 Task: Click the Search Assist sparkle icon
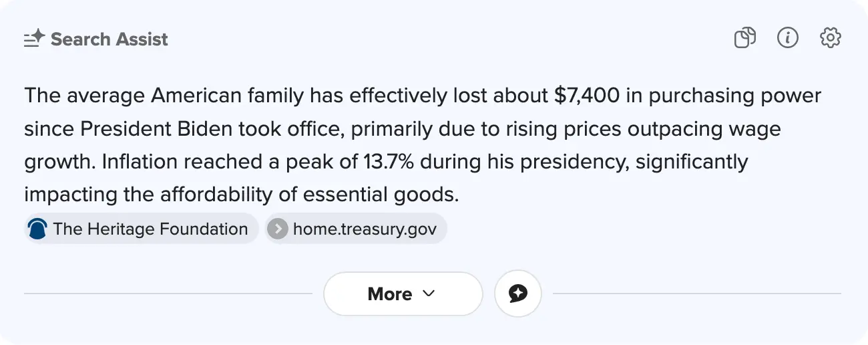(x=34, y=39)
